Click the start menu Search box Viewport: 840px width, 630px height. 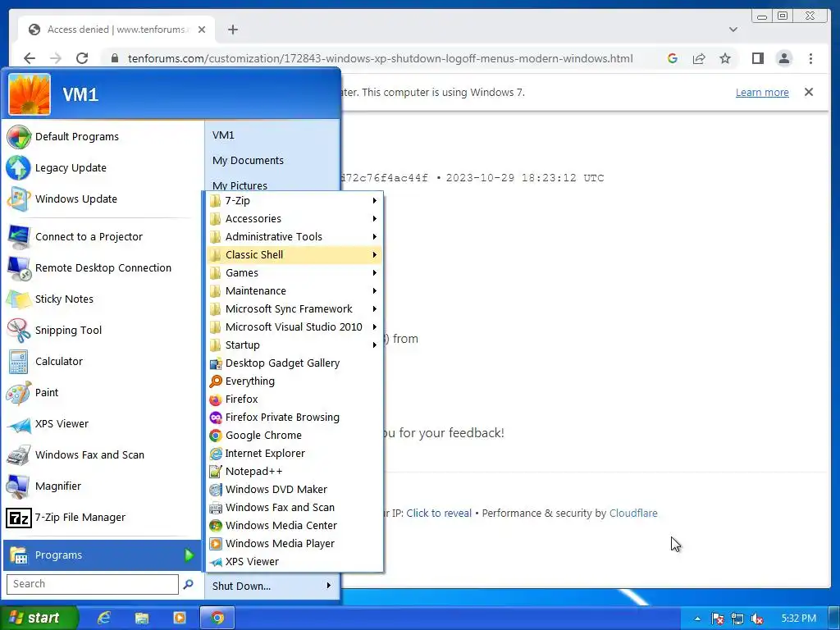92,584
